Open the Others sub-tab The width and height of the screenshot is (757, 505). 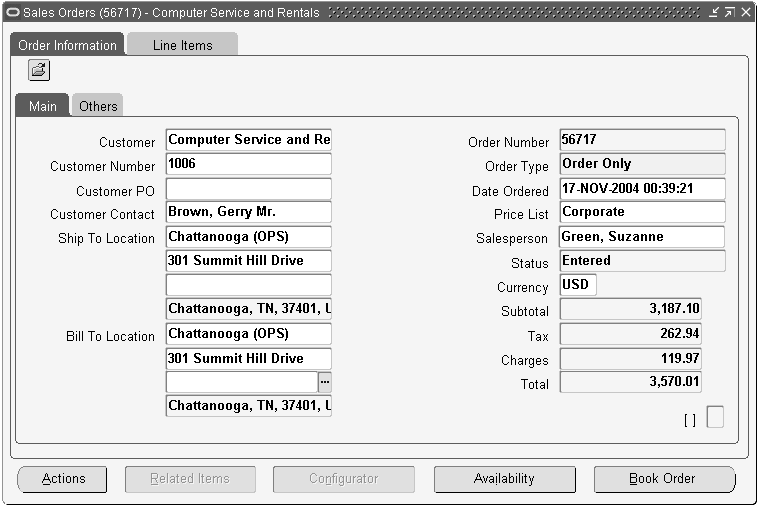pos(98,106)
